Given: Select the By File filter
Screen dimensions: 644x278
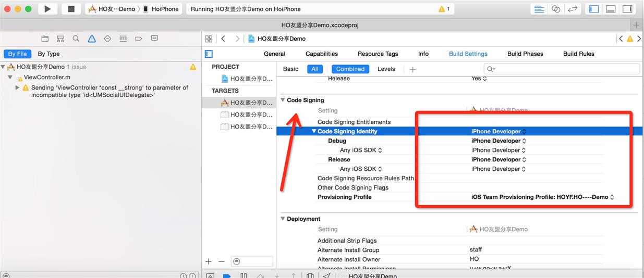Looking at the screenshot, I should coord(18,54).
